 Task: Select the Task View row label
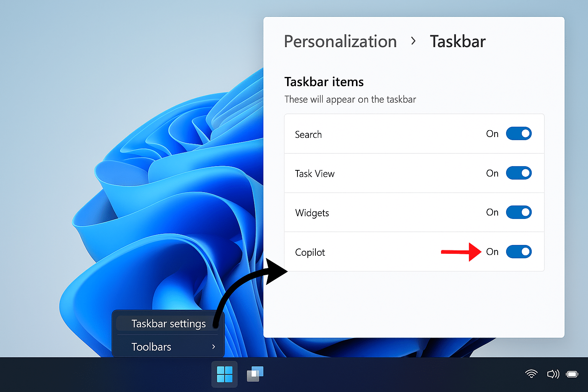click(x=315, y=174)
